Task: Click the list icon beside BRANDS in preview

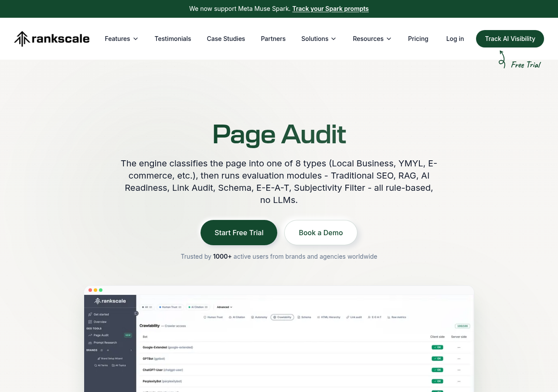Action: [x=102, y=350]
